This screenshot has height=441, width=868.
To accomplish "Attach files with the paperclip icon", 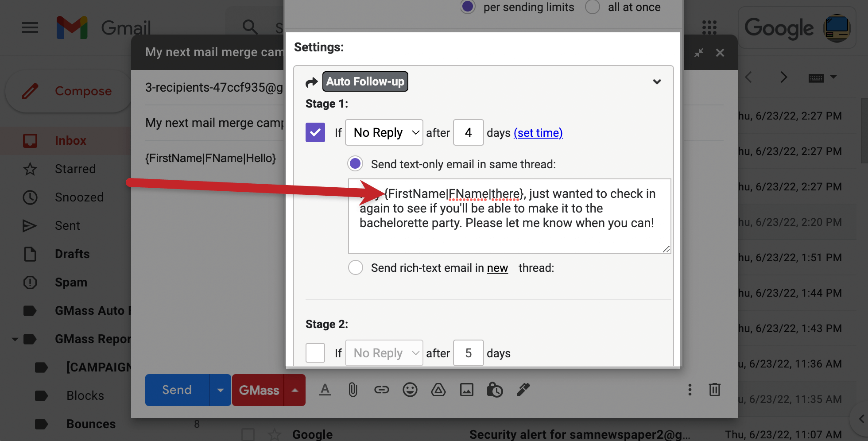I will click(353, 390).
